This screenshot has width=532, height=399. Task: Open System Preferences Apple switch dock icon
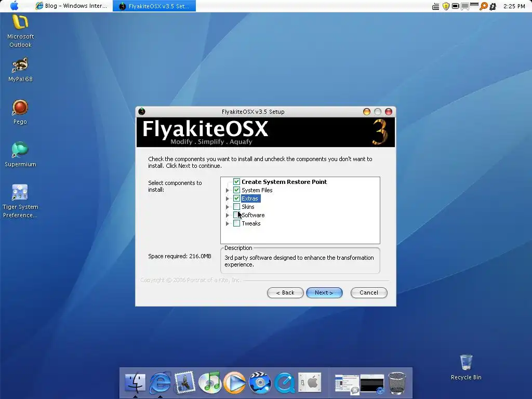310,383
